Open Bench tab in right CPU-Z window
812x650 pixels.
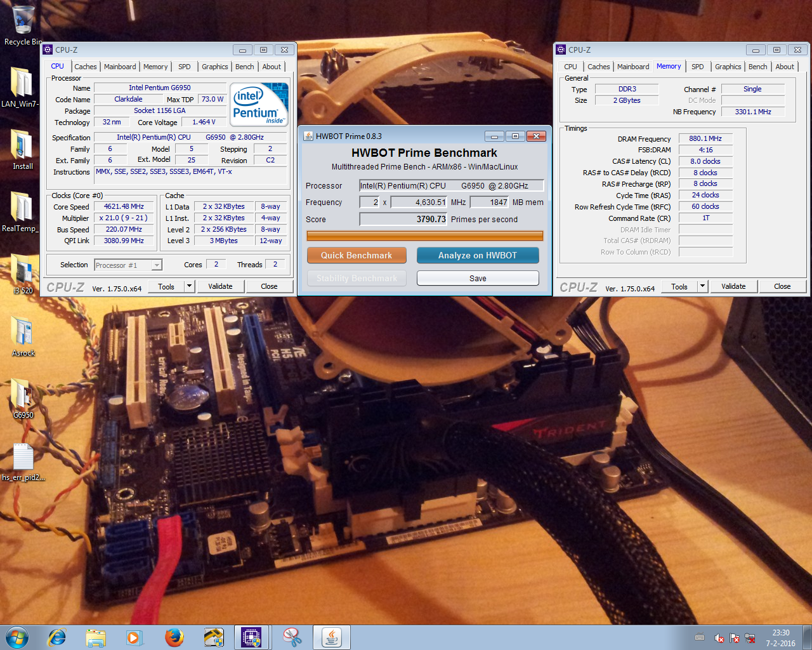pos(758,67)
